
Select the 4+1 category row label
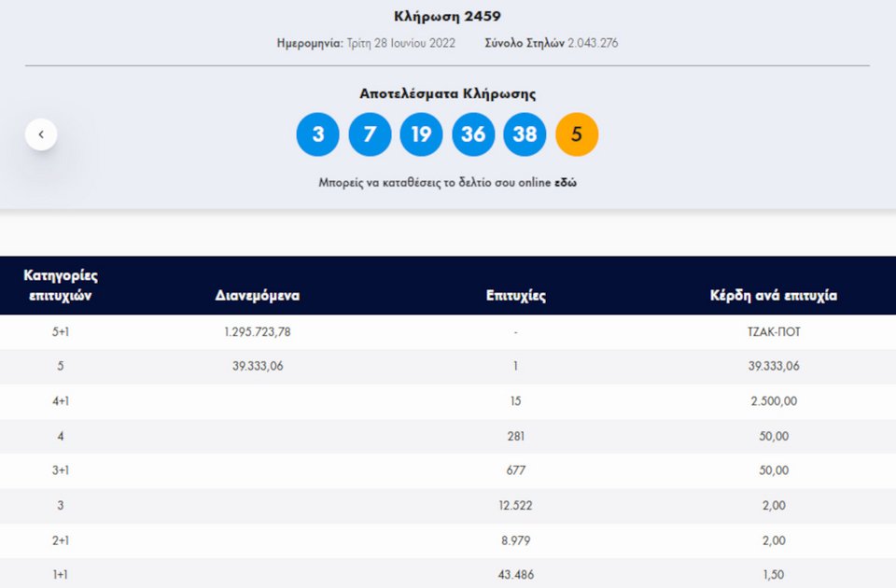(x=61, y=401)
